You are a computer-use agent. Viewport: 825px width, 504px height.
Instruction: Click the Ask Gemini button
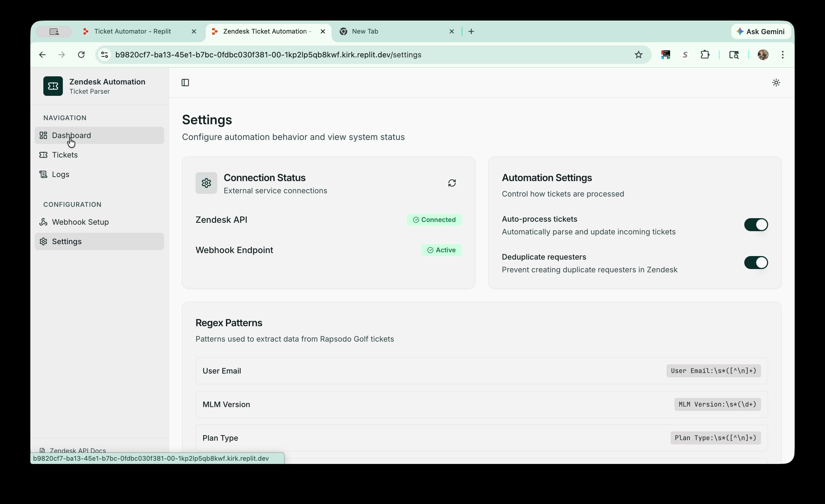(x=761, y=31)
